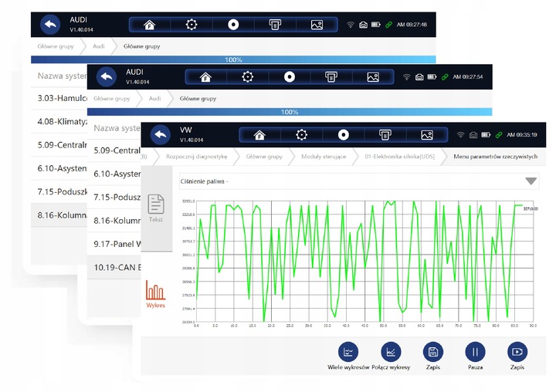Click the back arrow in the VW window

pos(161,135)
